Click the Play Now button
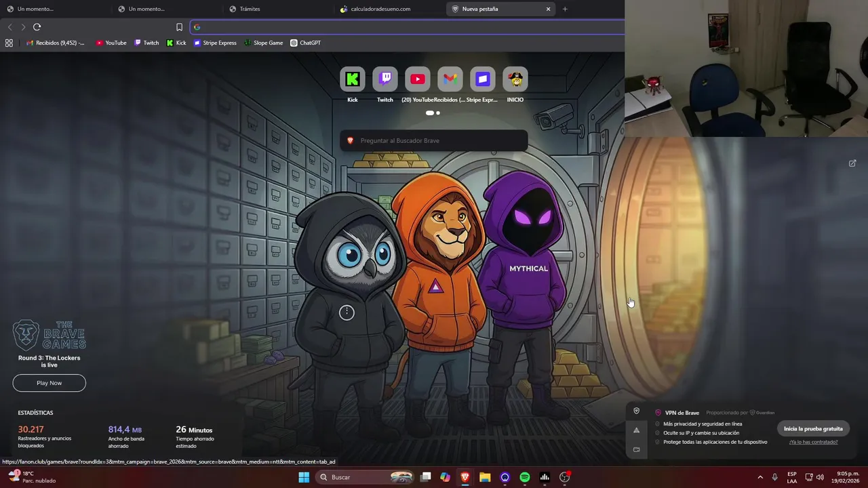 tap(49, 383)
